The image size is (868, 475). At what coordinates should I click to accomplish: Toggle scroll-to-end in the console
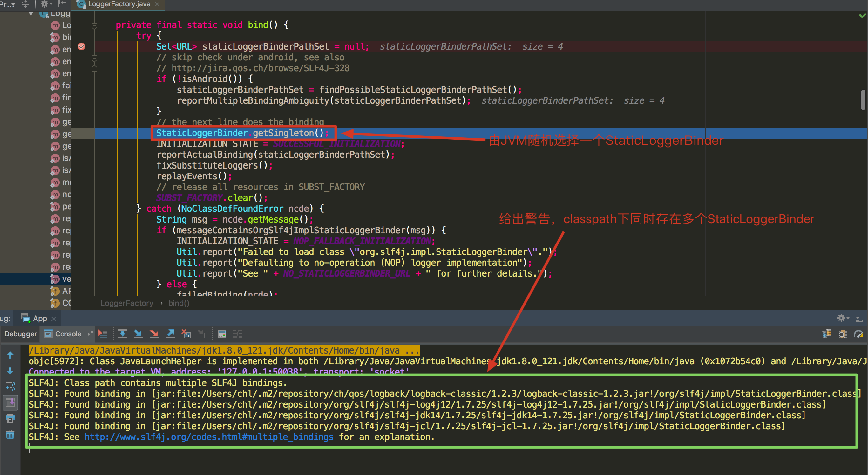pyautogui.click(x=10, y=402)
